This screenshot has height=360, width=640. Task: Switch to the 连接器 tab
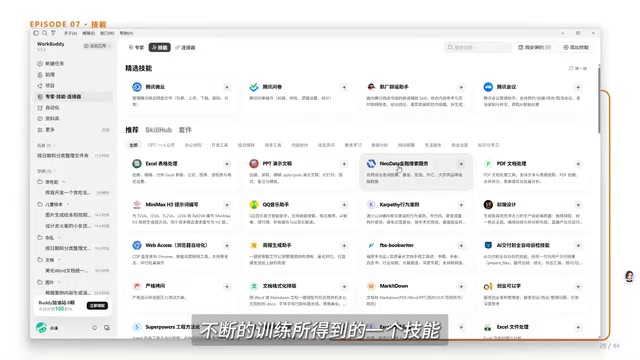pos(185,47)
